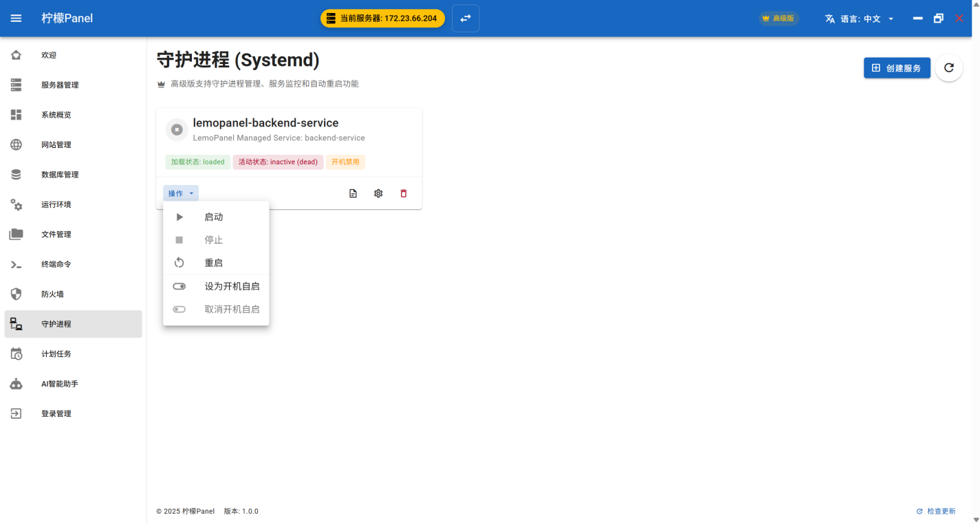Viewport: 980px width, 524px height.
Task: Open 终端命令 in the sidebar
Action: (x=56, y=264)
